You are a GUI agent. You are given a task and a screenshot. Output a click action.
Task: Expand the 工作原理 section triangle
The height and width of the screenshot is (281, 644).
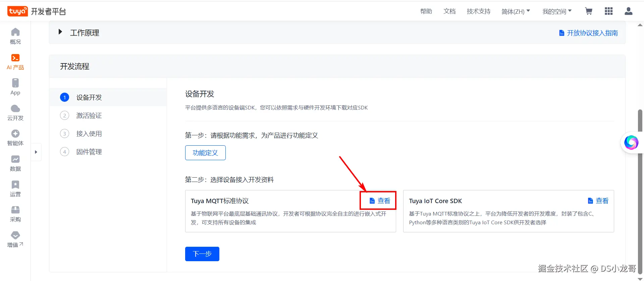60,32
